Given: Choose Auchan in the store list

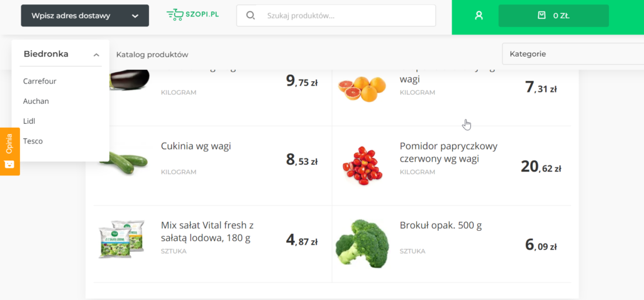Looking at the screenshot, I should pyautogui.click(x=36, y=101).
